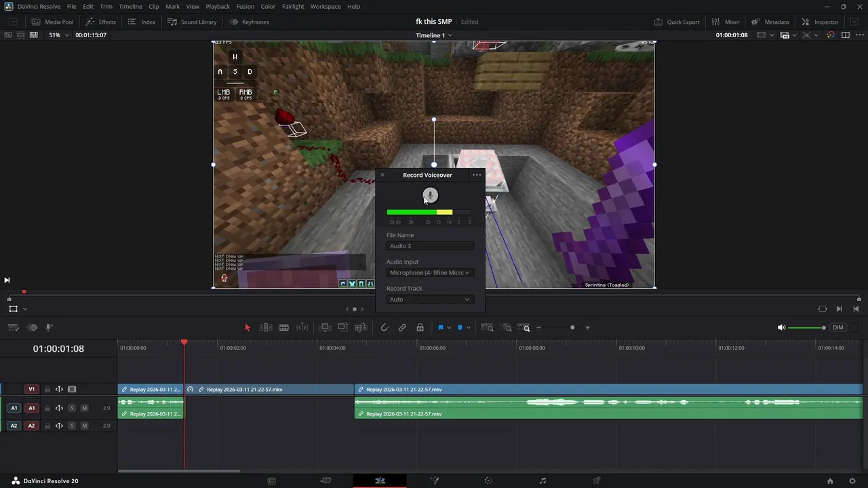
Task: Open the Fusion menu
Action: tap(245, 6)
